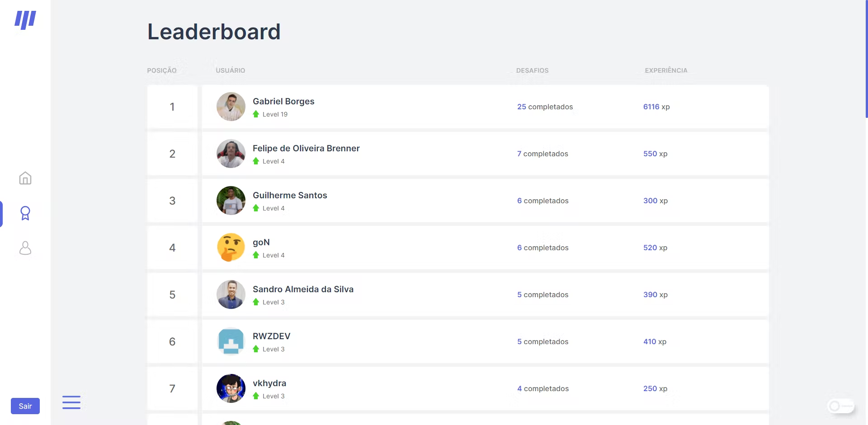Click the striped app logo icon

[25, 20]
